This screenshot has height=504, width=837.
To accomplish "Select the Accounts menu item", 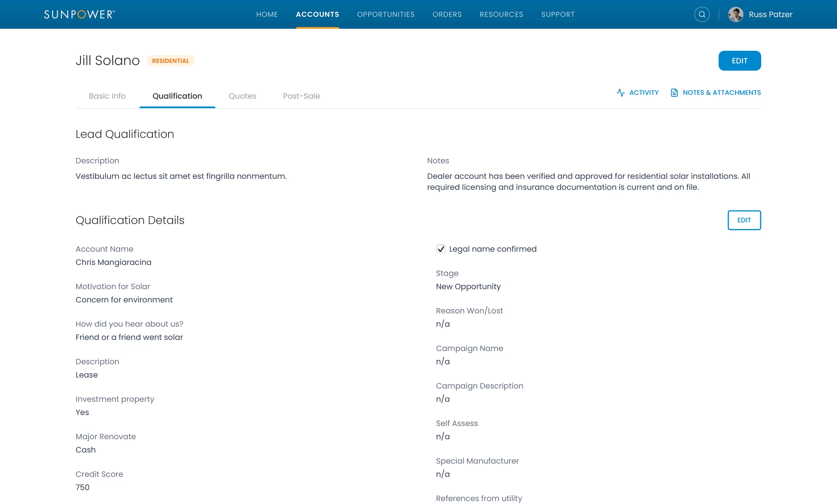I will click(317, 14).
